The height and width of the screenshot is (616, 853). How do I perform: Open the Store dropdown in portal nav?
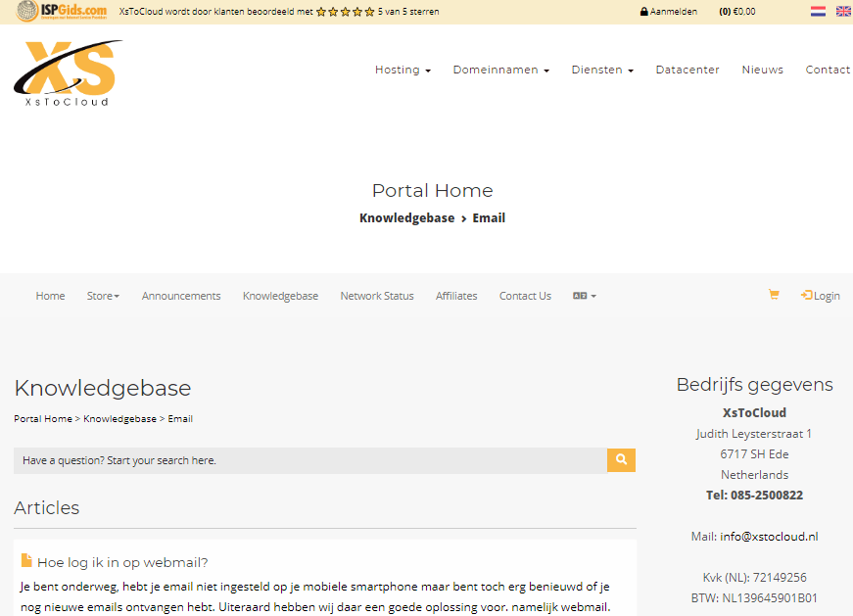103,296
